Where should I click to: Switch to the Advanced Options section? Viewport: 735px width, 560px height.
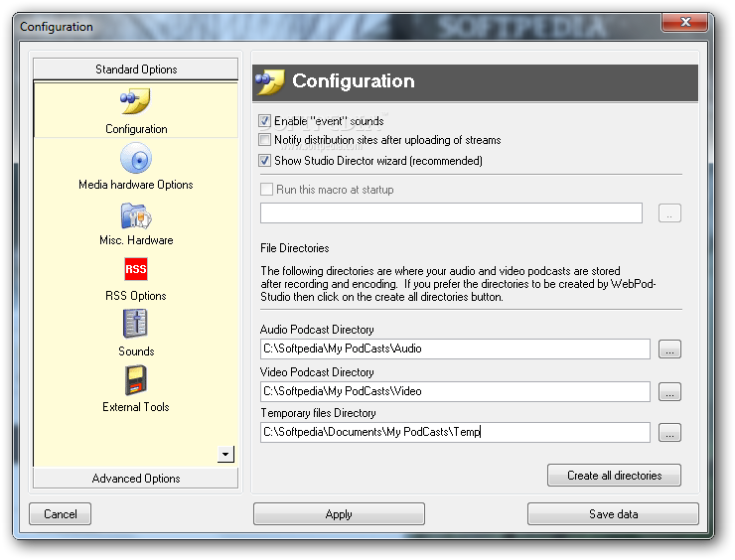136,479
